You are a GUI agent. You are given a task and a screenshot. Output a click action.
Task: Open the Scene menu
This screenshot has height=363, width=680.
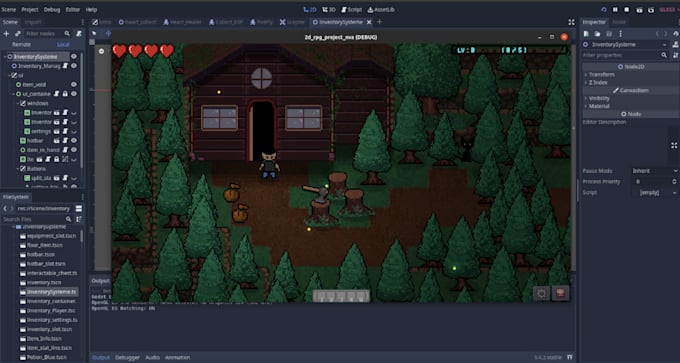(9, 10)
